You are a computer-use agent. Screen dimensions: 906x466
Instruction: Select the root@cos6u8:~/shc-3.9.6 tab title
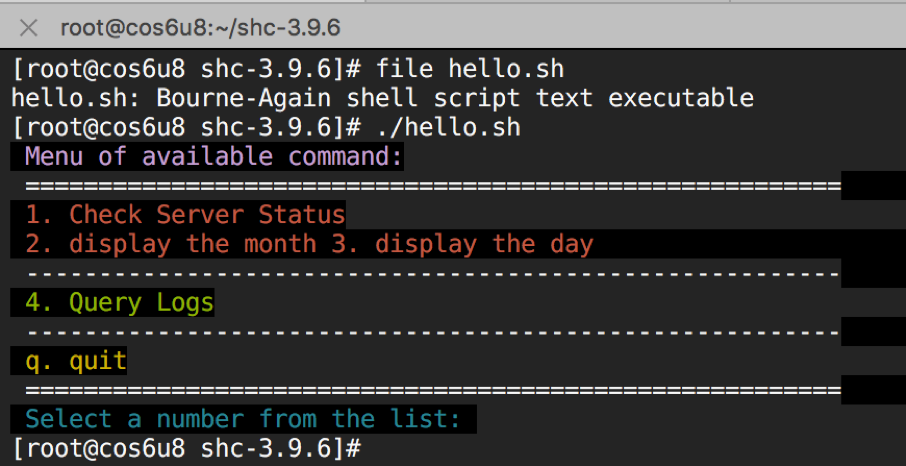pos(200,27)
